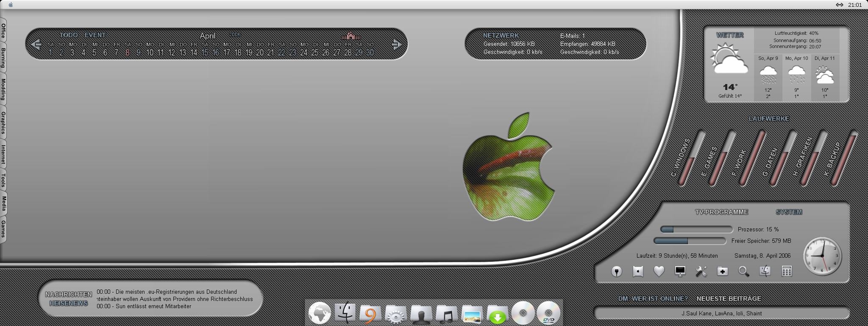
Task: Open the globe network icon in the dock
Action: 320,314
